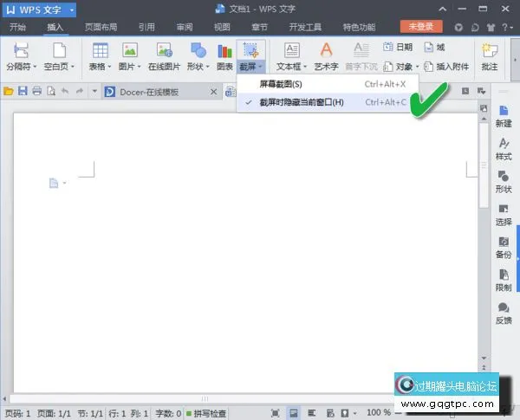The image size is (520, 420).
Task: Add a comment (批注)
Action: pos(490,56)
